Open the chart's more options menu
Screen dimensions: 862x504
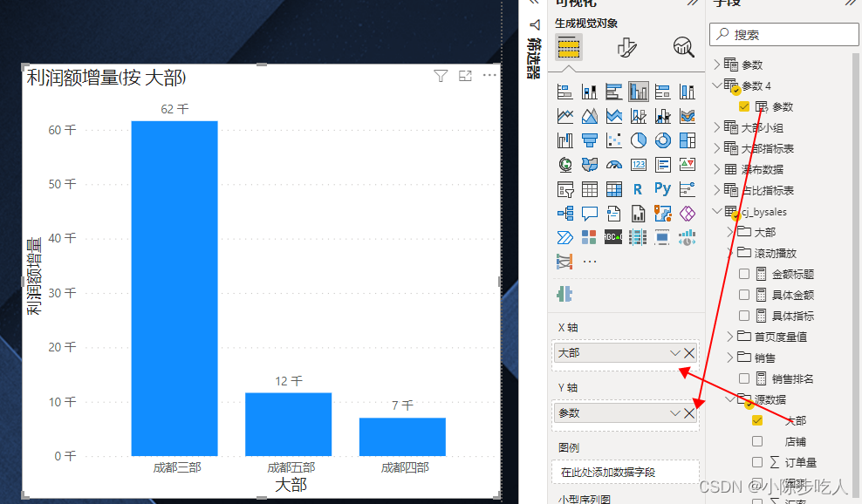click(x=489, y=76)
